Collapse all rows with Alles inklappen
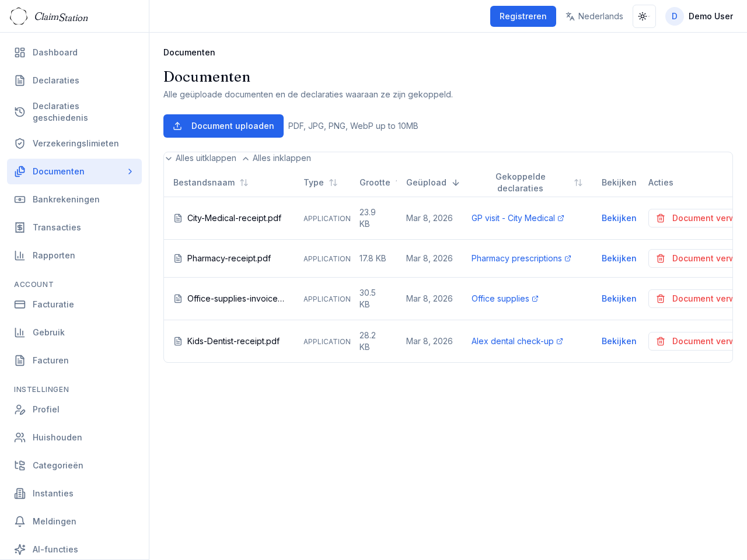 (x=277, y=158)
